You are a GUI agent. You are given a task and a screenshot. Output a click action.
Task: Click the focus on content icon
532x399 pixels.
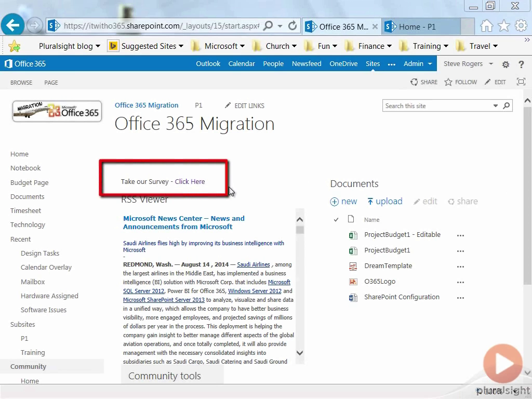coord(521,82)
